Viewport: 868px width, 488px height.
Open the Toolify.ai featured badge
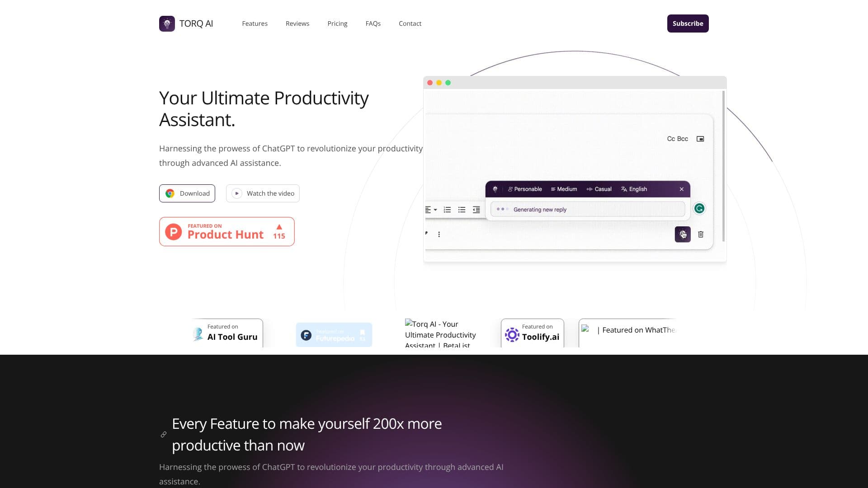(532, 333)
